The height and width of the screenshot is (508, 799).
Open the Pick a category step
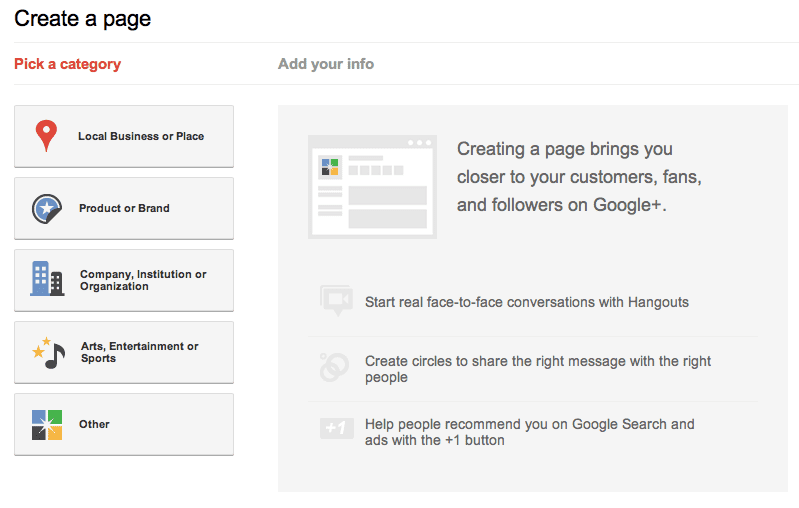(67, 64)
